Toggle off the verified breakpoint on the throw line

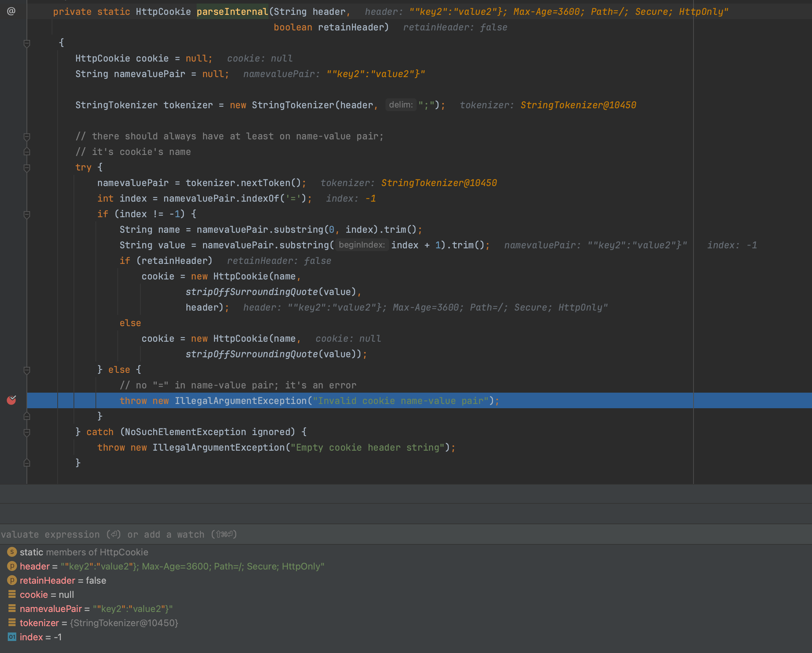tap(11, 400)
